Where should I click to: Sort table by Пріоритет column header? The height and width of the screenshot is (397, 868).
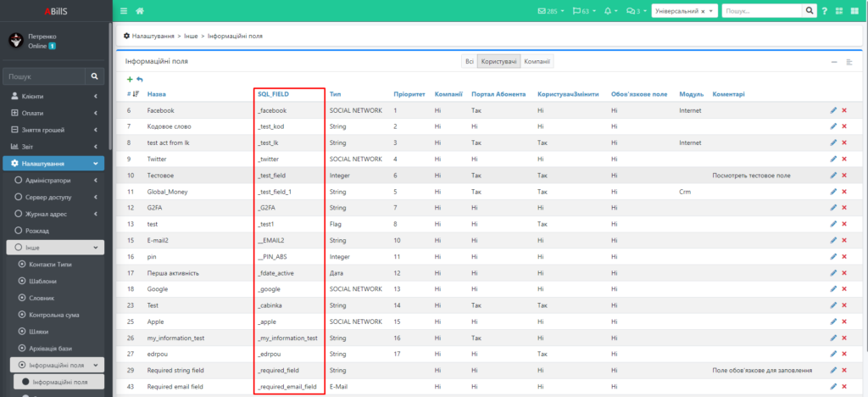(x=409, y=93)
